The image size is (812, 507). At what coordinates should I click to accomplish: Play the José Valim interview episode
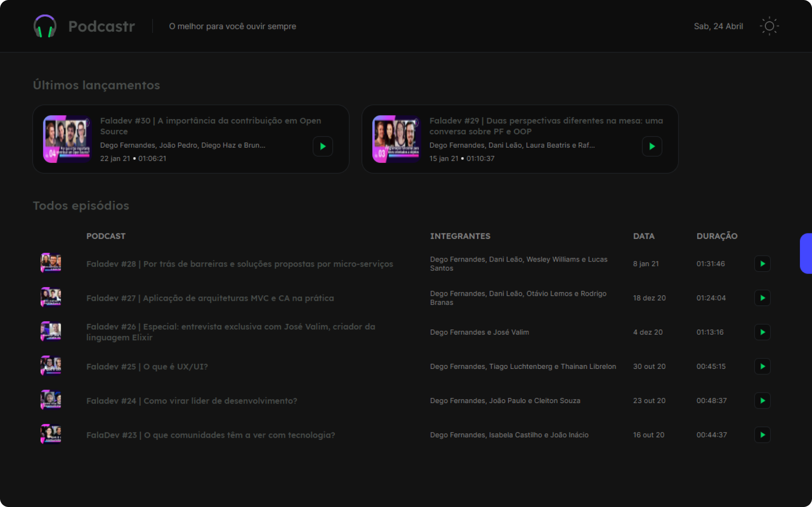[762, 332]
